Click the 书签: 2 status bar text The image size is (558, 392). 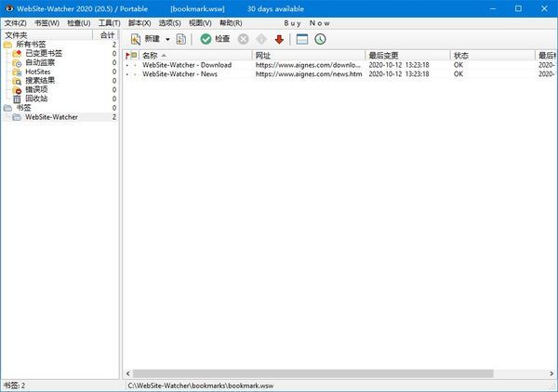tap(14, 385)
